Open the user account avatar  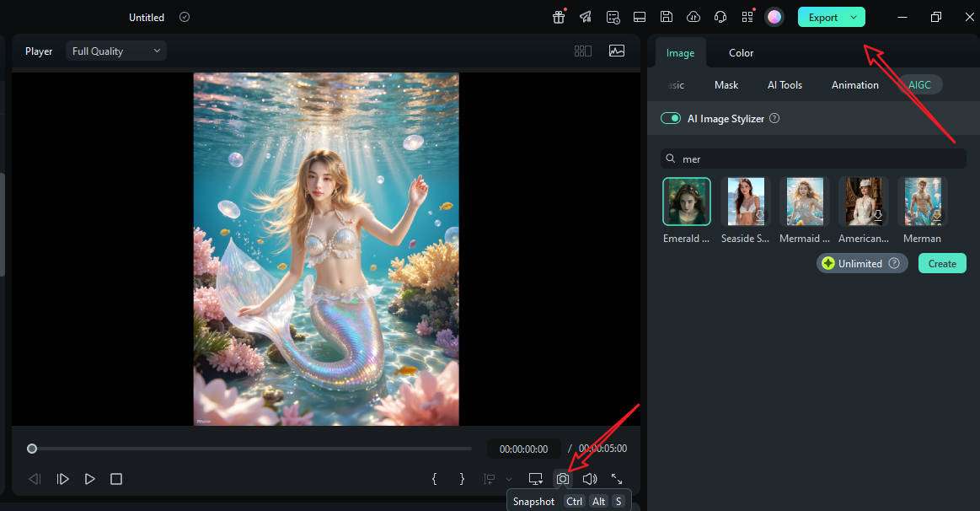774,18
